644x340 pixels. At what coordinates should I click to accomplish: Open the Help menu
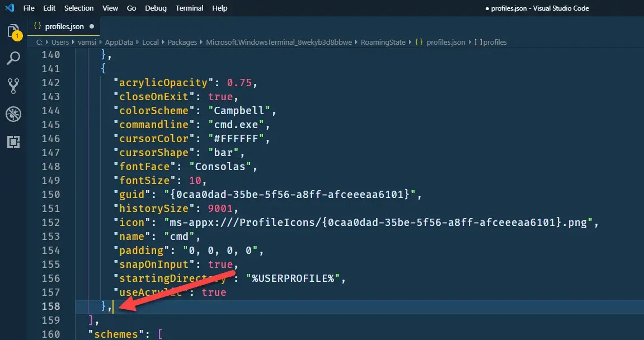(220, 8)
